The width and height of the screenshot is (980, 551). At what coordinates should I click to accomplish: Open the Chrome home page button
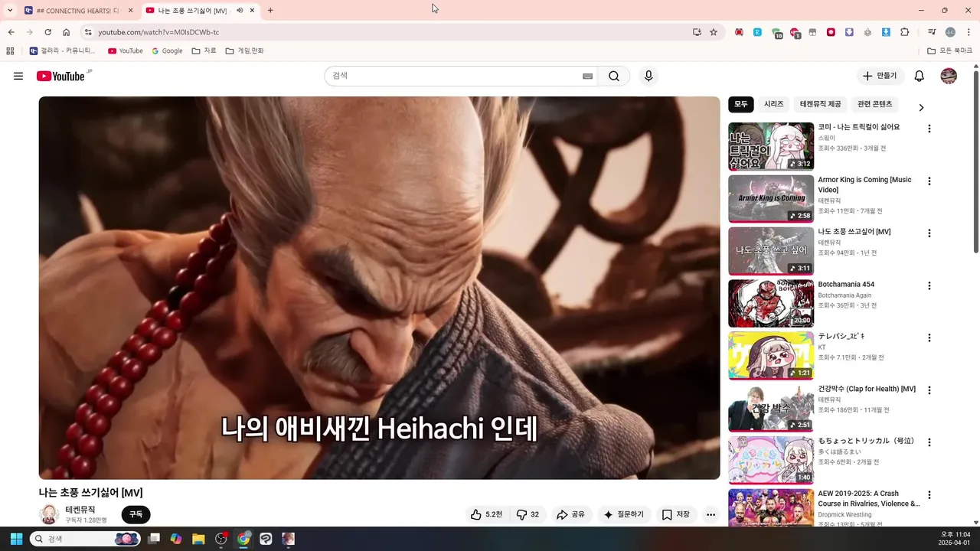pyautogui.click(x=66, y=32)
